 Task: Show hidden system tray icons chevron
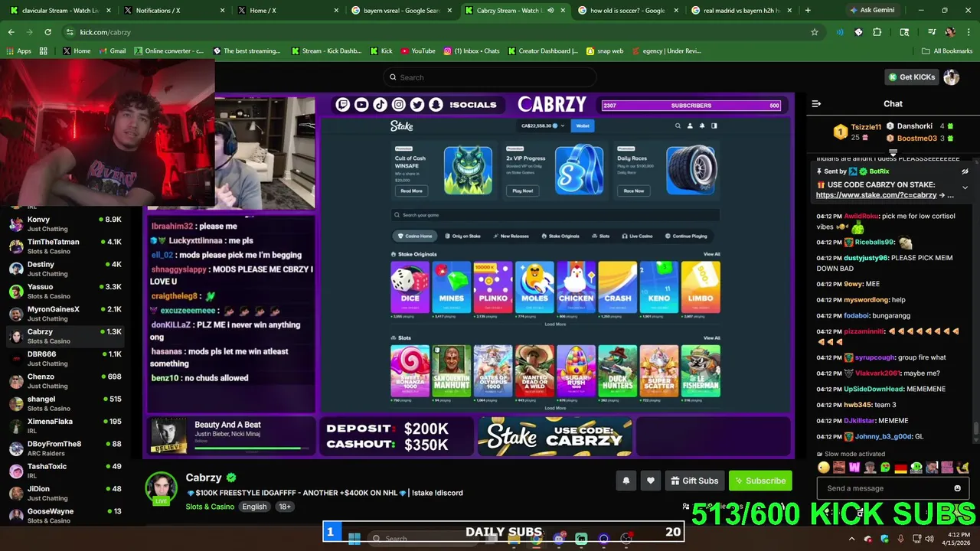pyautogui.click(x=851, y=539)
